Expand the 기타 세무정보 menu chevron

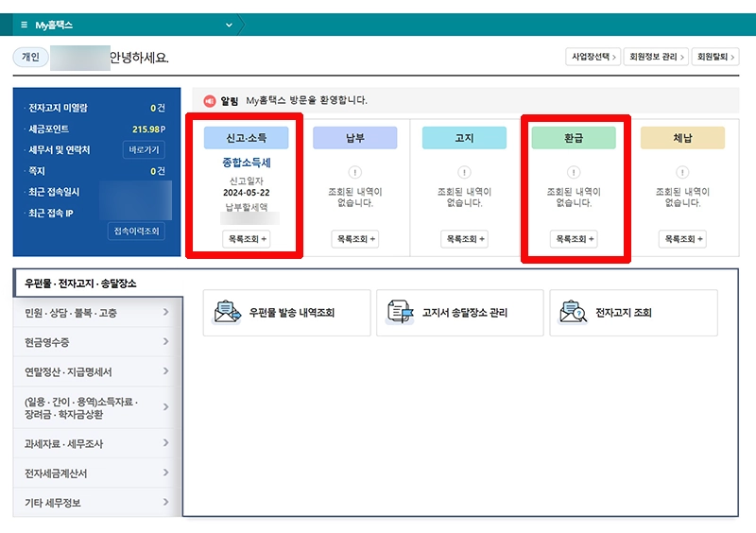click(166, 502)
